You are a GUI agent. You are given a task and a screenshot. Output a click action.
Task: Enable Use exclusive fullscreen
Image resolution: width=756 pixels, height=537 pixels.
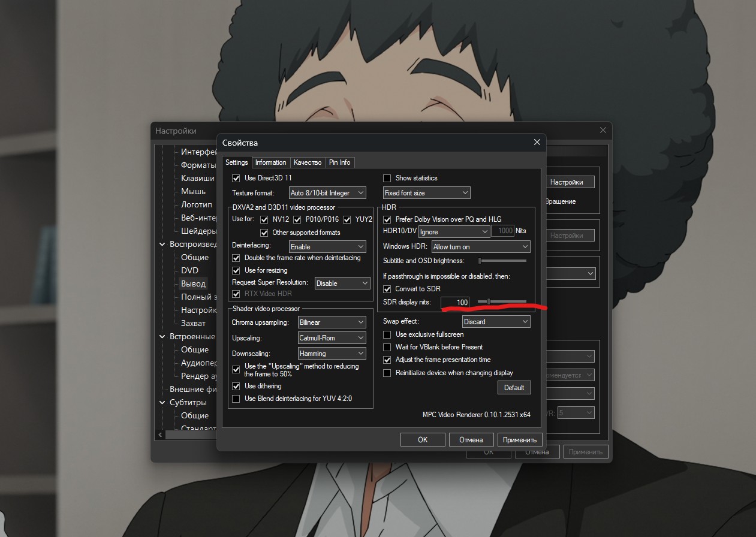pyautogui.click(x=387, y=334)
